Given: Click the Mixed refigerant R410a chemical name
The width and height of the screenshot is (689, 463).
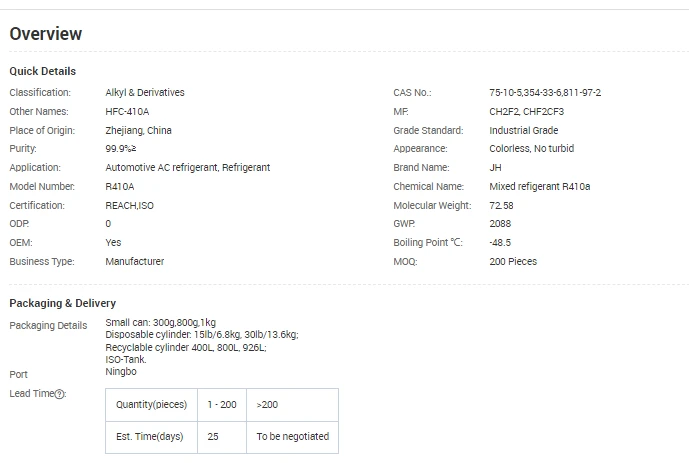Looking at the screenshot, I should click(540, 187).
